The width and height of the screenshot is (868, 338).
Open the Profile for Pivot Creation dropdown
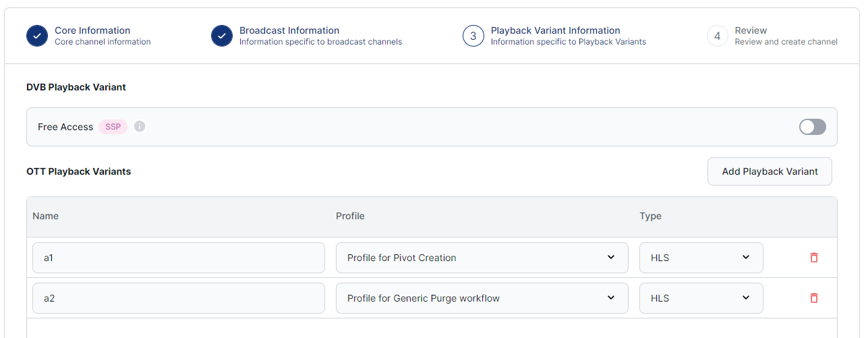point(482,258)
